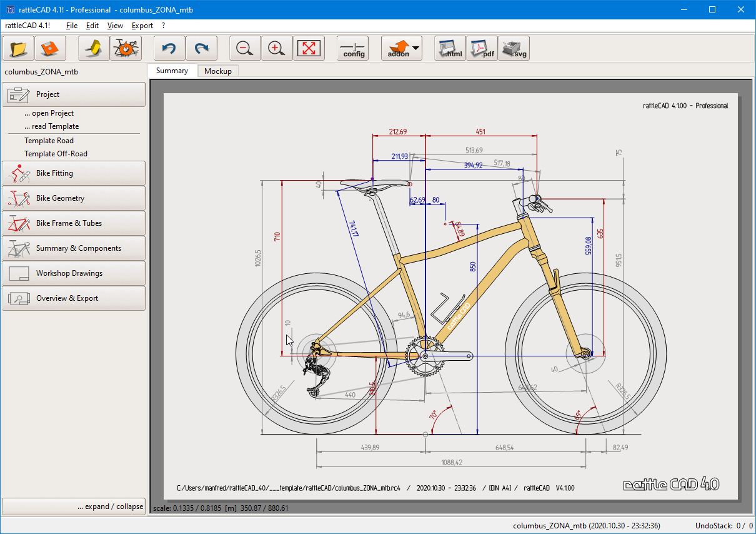The image size is (756, 534).
Task: Open the question mark help menu
Action: coord(164,26)
